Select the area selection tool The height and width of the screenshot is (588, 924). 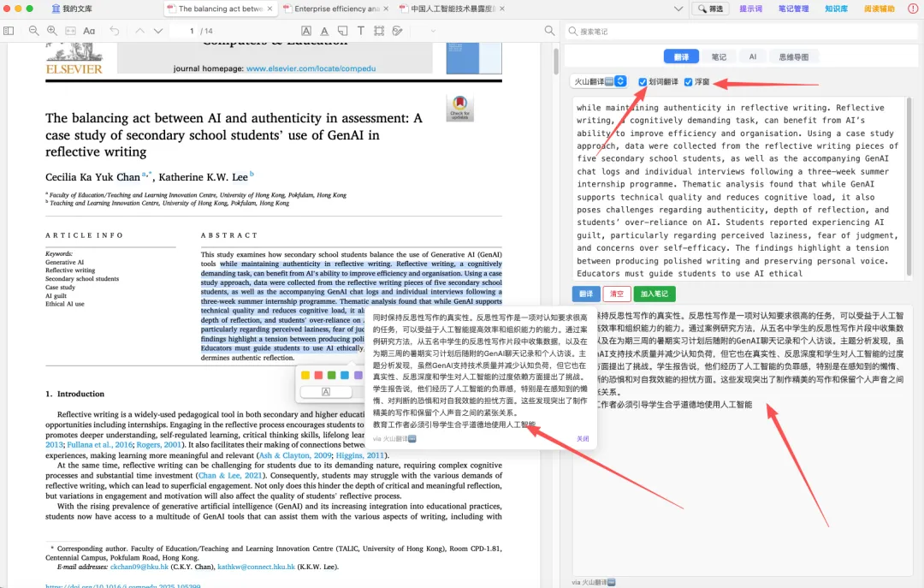tap(379, 31)
